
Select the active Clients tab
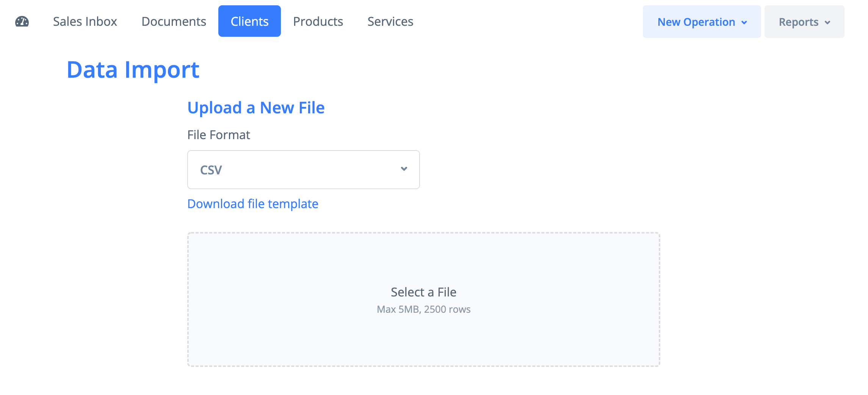tap(249, 22)
